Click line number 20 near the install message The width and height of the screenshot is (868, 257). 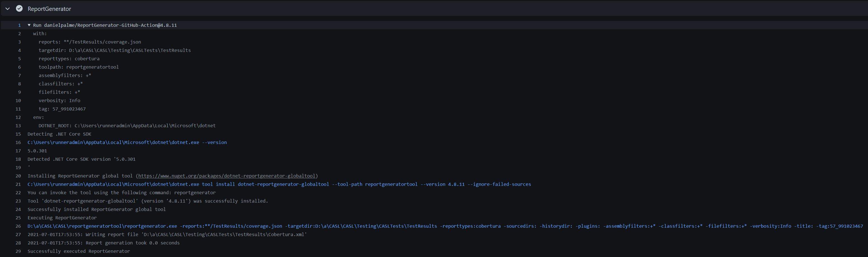point(18,176)
